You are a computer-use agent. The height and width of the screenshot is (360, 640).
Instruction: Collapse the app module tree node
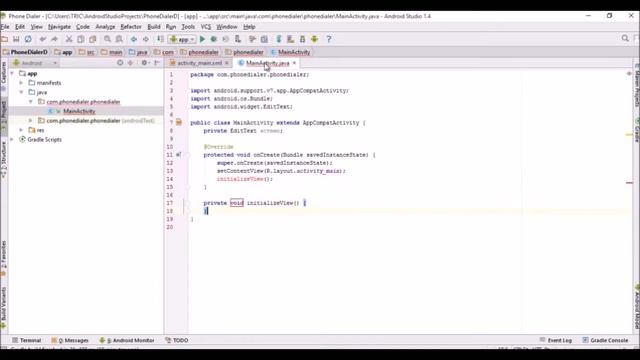12,73
